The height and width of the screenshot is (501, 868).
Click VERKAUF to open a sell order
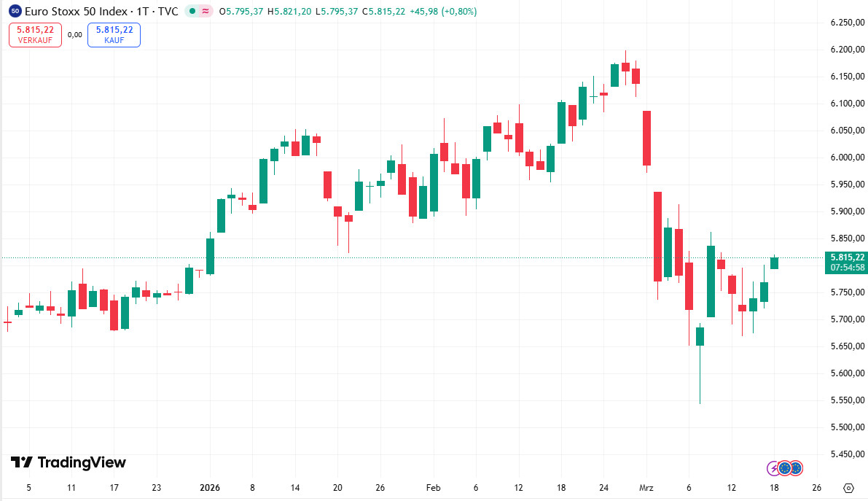35,34
